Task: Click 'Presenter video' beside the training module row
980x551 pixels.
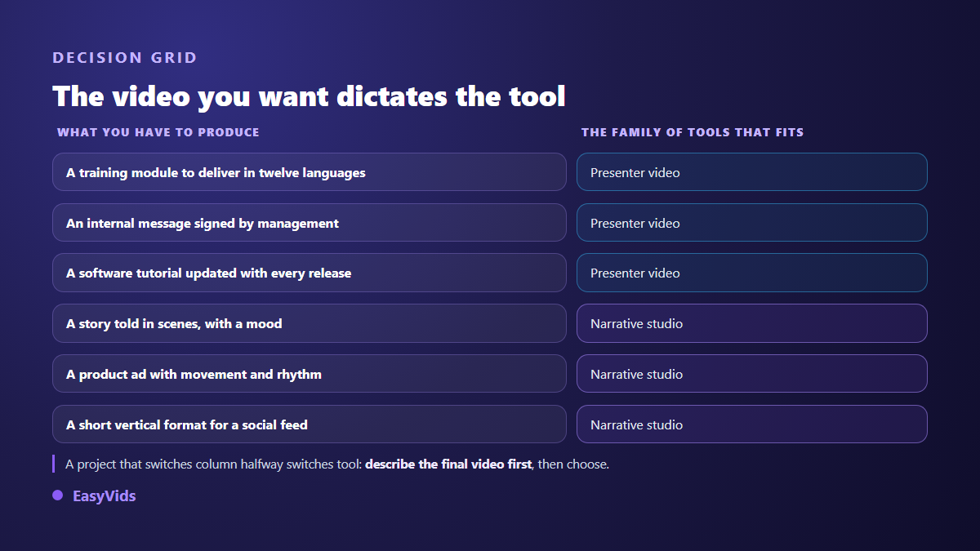Action: point(752,172)
